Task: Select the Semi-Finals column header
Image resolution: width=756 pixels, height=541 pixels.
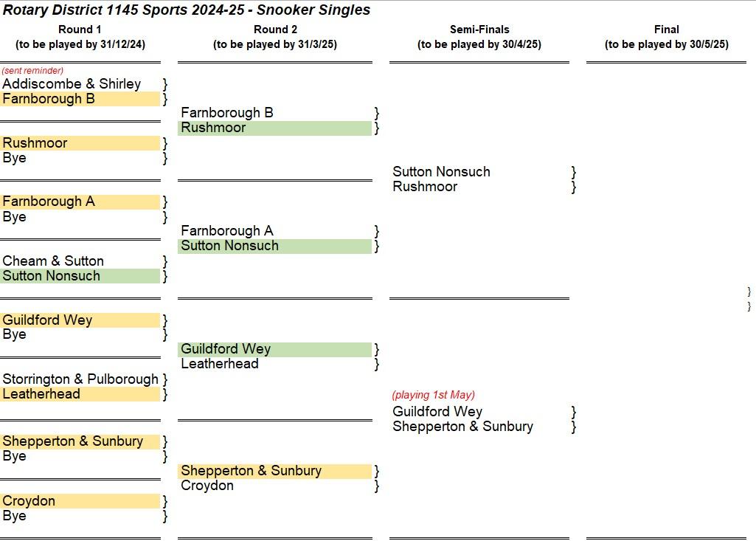Action: [x=479, y=37]
